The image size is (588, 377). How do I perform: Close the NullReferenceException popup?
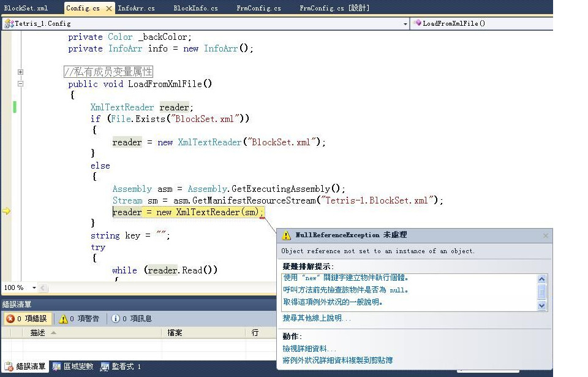[546, 235]
